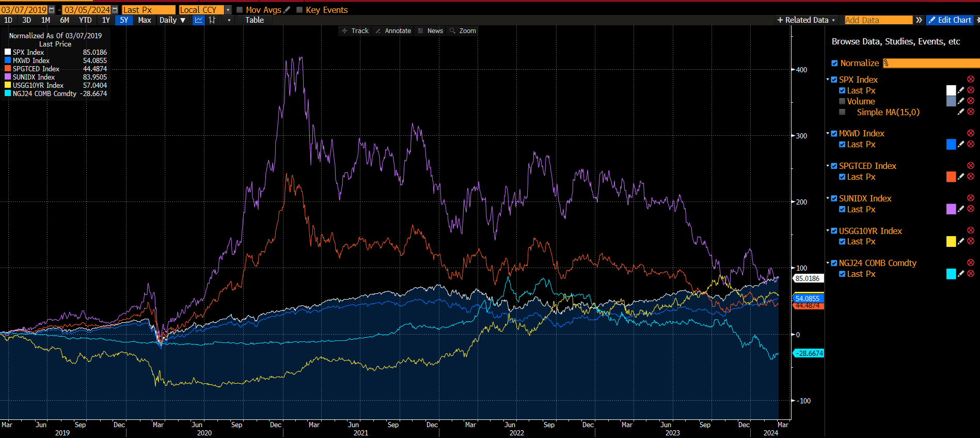This screenshot has height=438, width=980.
Task: Switch to the bar chart type icon
Action: (x=212, y=20)
